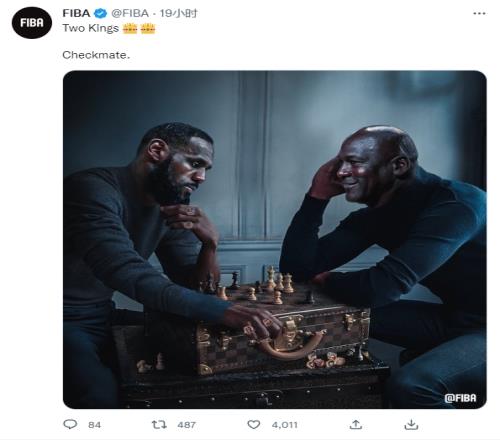500x440 pixels.
Task: Click the 487 retweets count
Action: [186, 425]
